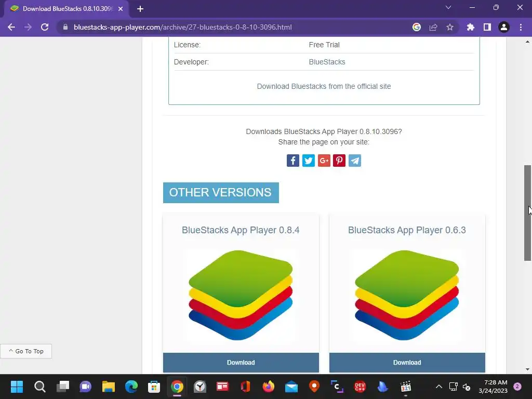Close the BlueStacks download tab
532x399 pixels.
[121, 9]
